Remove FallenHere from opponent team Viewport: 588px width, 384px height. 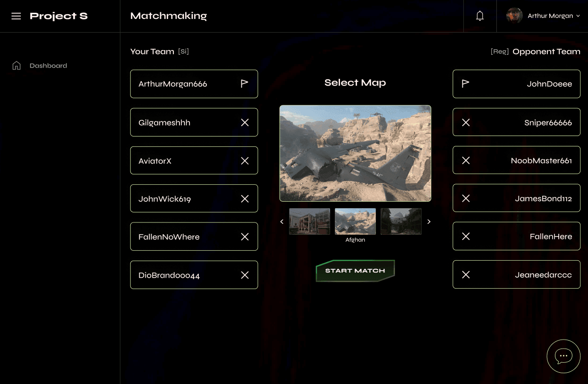[x=465, y=236]
